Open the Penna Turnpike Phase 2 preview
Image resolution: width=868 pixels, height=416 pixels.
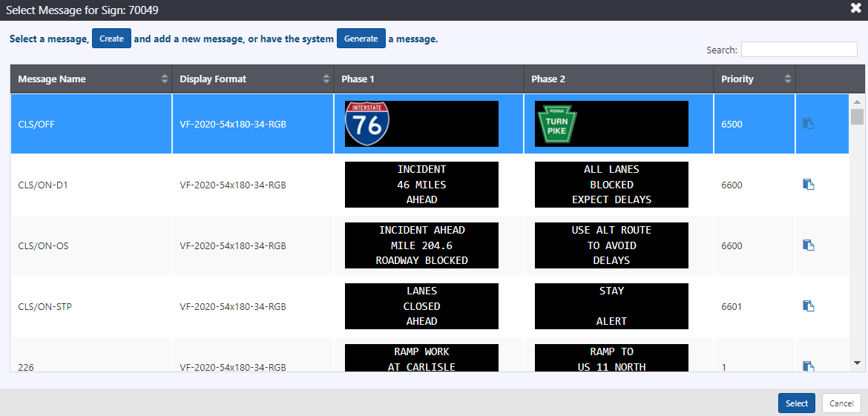coord(611,124)
